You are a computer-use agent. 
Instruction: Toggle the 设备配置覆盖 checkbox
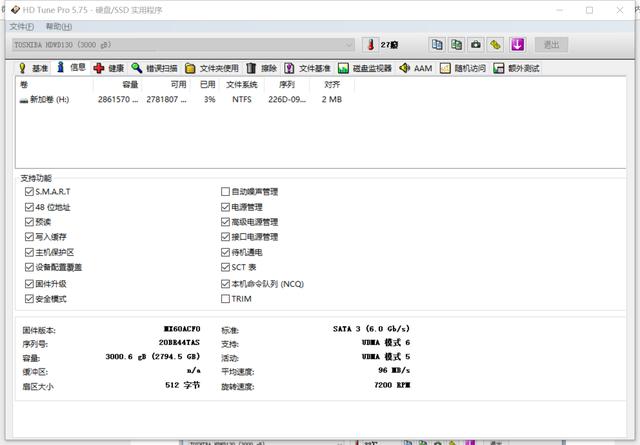[29, 267]
